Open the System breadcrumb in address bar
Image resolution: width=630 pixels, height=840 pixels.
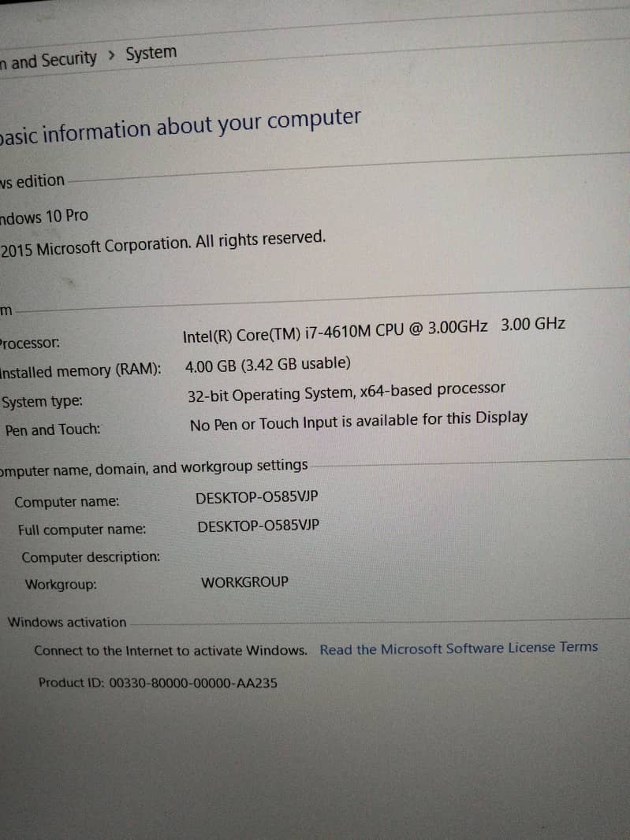tap(151, 53)
